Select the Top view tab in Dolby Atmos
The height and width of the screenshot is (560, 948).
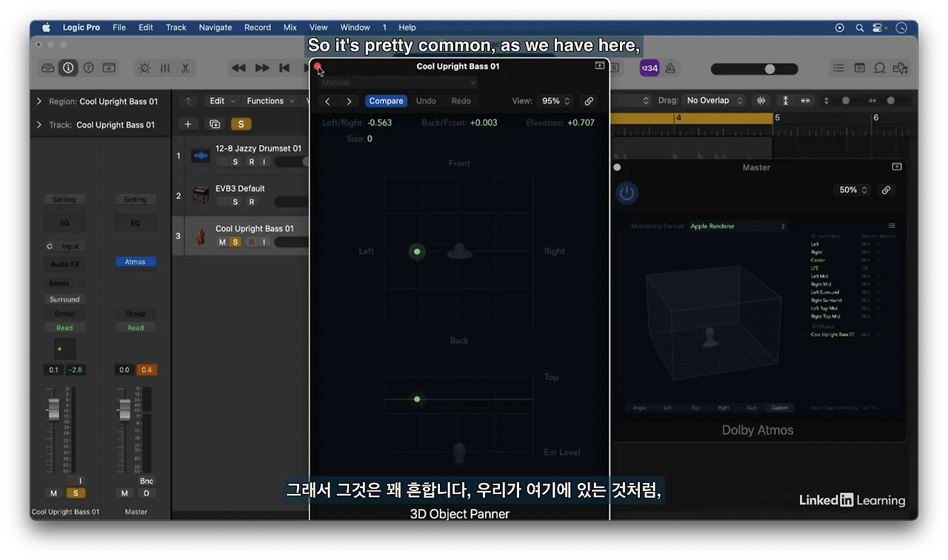(695, 407)
